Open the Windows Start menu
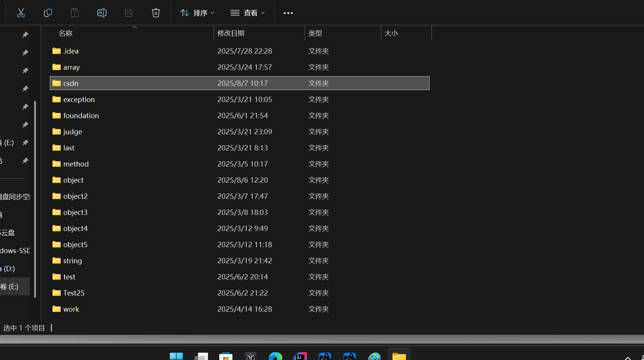This screenshot has height=360, width=644. [x=176, y=356]
